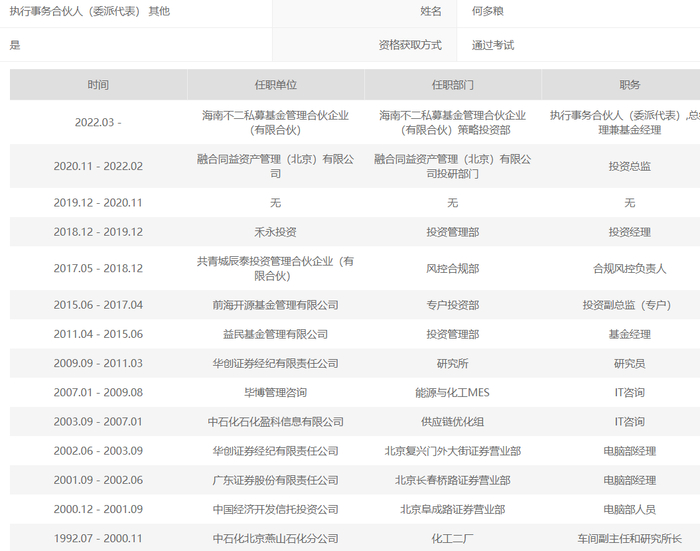Click position 投资副总监（专户）
700x551 pixels.
click(x=627, y=305)
